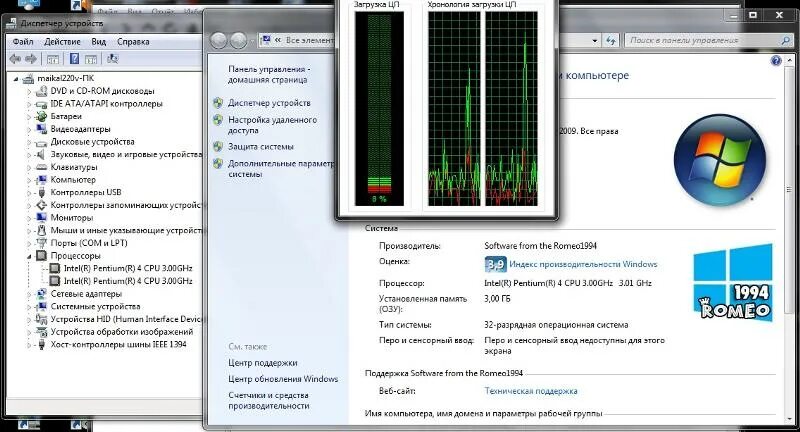Open the Центр поддержки link

coord(263,363)
